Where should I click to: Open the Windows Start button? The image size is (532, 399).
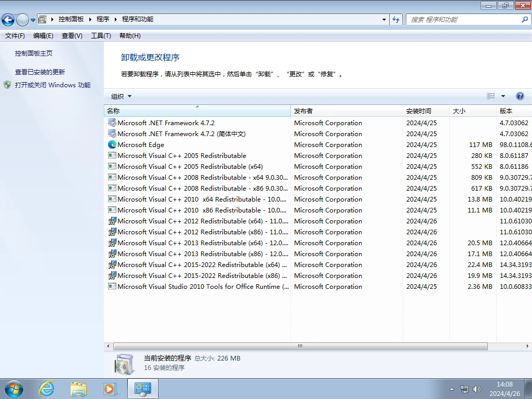[x=14, y=389]
